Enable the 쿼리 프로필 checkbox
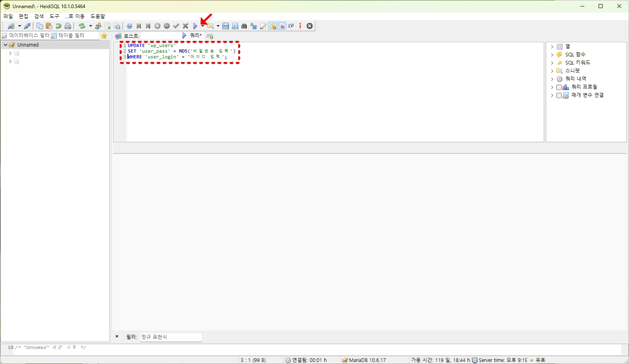 pyautogui.click(x=559, y=87)
